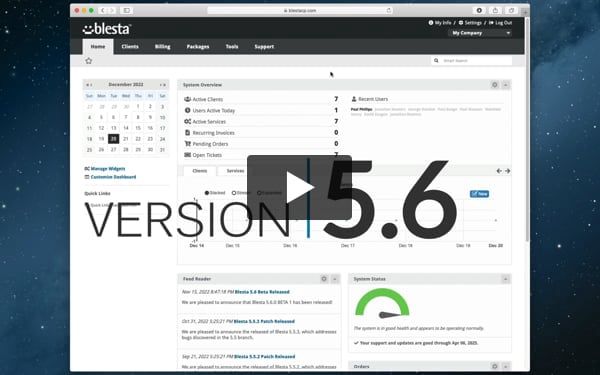The height and width of the screenshot is (375, 600).
Task: Open the Safari share menu
Action: point(495,10)
